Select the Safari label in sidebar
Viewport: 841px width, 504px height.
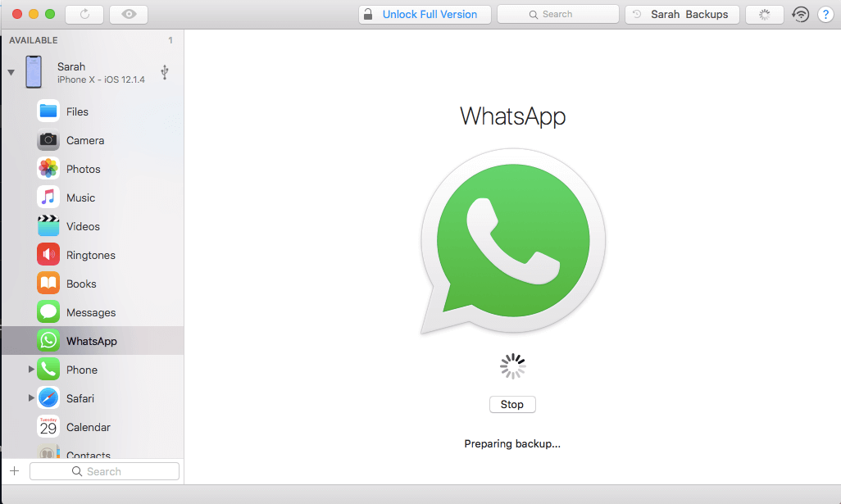80,398
